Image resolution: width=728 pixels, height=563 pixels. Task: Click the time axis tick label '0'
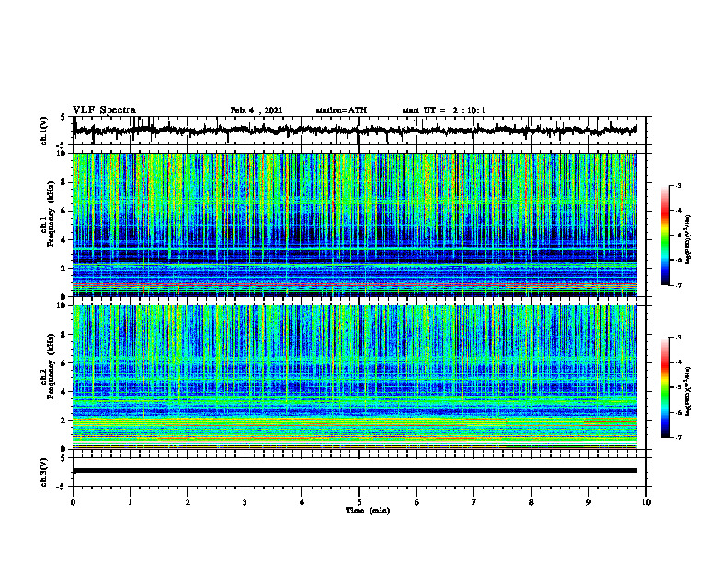point(73,502)
